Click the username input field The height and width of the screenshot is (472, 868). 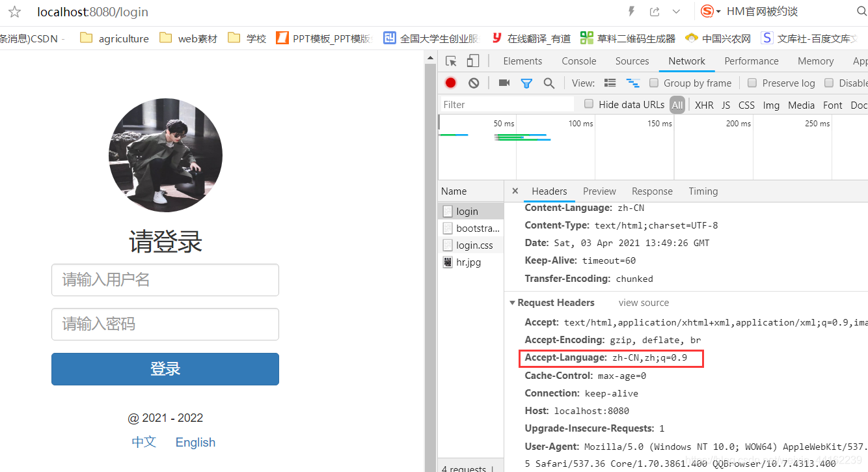pyautogui.click(x=165, y=280)
